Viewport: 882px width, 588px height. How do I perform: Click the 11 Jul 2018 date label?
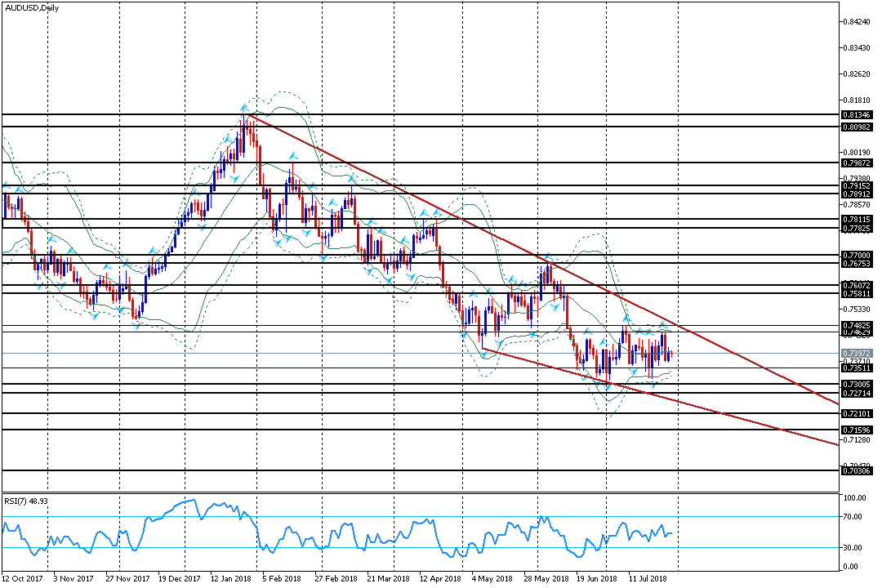pos(648,578)
